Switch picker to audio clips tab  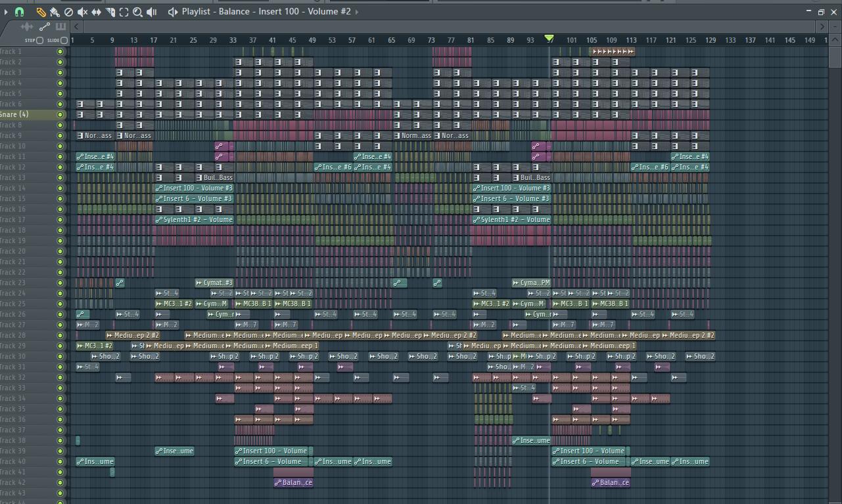click(x=27, y=26)
